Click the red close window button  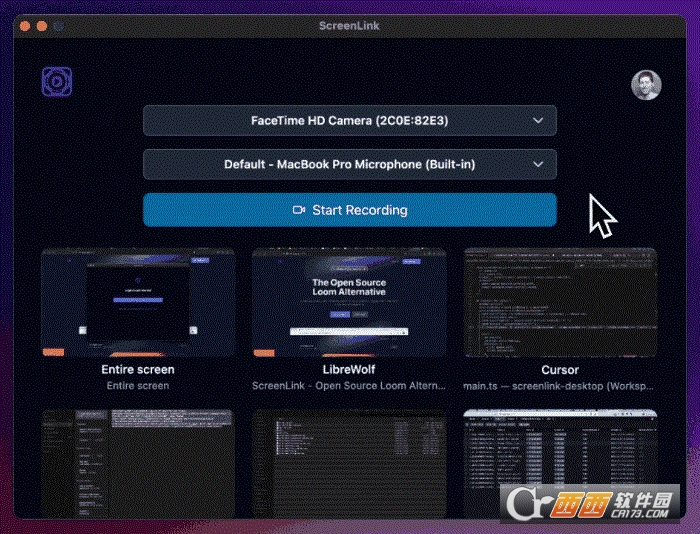tap(25, 26)
